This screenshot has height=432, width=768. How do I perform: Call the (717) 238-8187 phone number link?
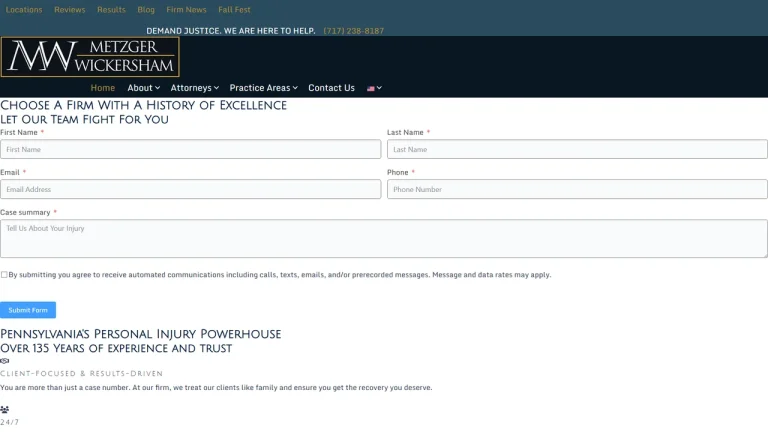click(x=354, y=31)
